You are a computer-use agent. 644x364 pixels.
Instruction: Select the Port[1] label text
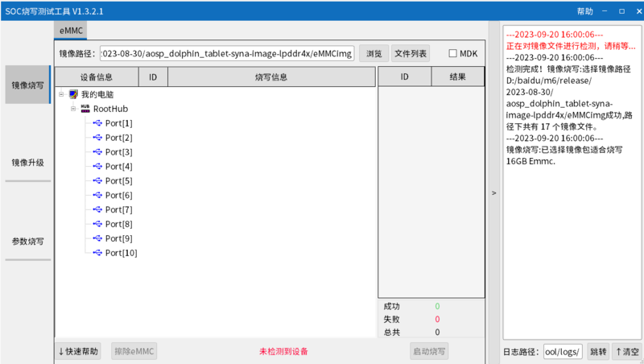pyautogui.click(x=118, y=123)
